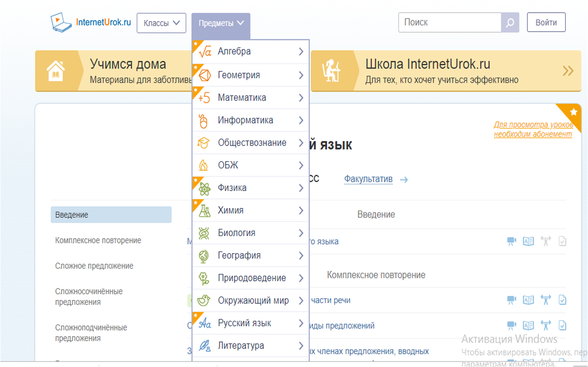The width and height of the screenshot is (588, 367).
Task: Select Введение in the sidebar
Action: (111, 215)
